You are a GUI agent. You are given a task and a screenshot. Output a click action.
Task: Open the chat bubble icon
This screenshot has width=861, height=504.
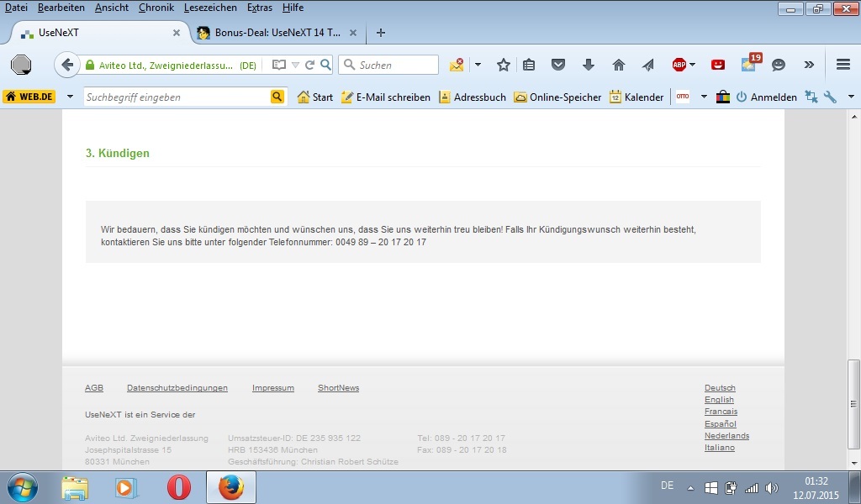(x=778, y=65)
